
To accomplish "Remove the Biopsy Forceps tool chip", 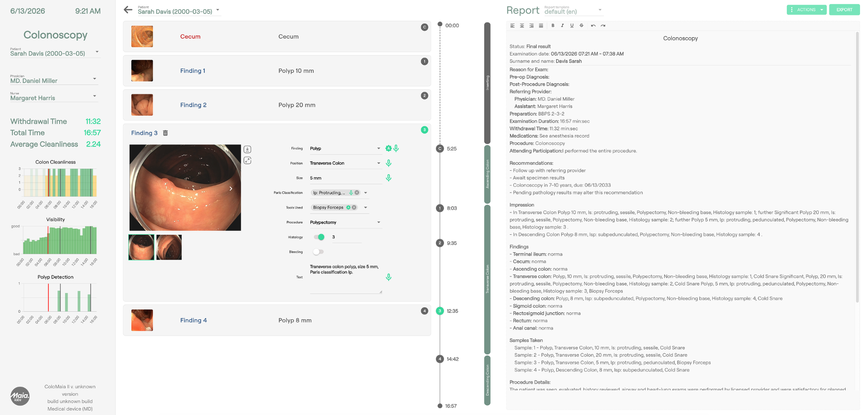I will pos(354,207).
